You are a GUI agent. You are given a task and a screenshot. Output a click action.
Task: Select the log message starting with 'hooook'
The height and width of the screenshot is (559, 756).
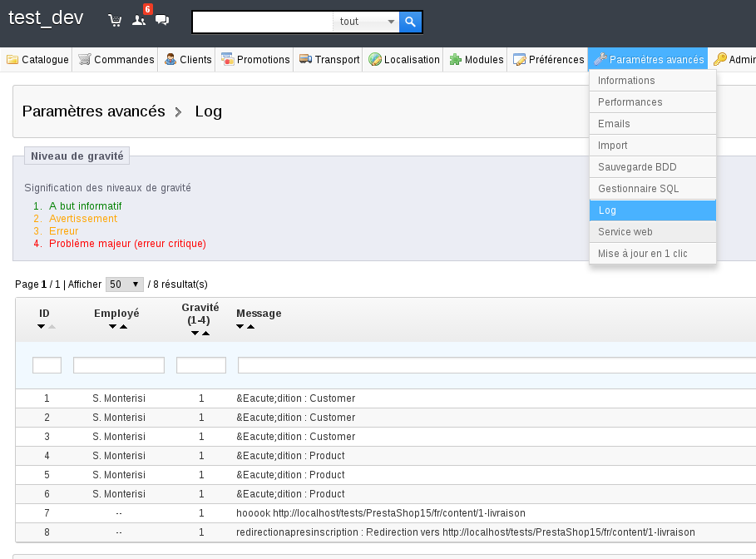[x=380, y=513]
